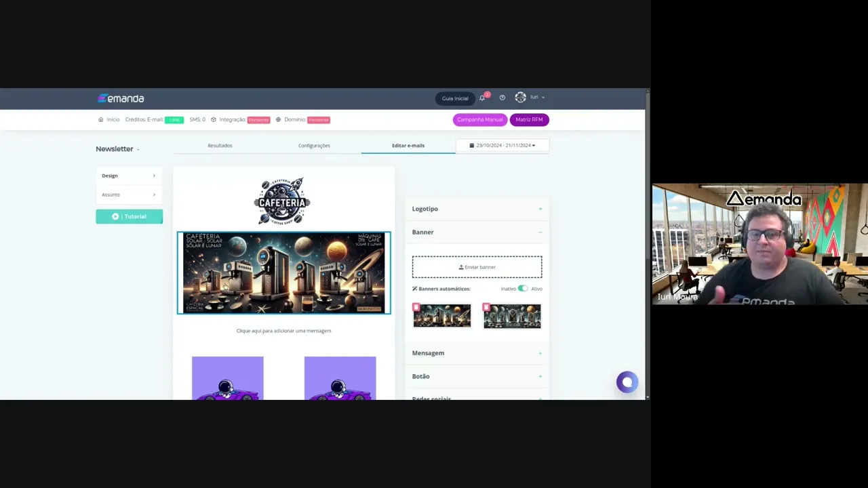Expand the Design sidebar item
This screenshot has width=868, height=488.
coord(129,176)
